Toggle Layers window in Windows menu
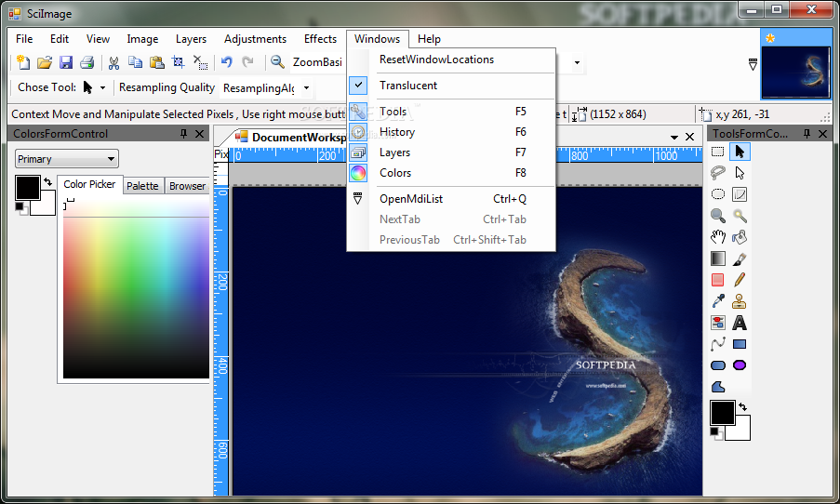The width and height of the screenshot is (840, 504). pyautogui.click(x=451, y=153)
